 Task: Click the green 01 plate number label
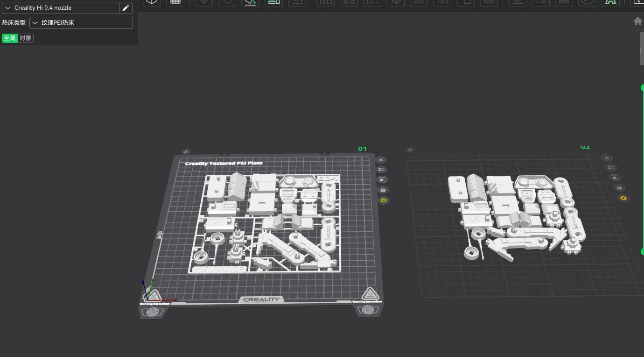tap(362, 149)
